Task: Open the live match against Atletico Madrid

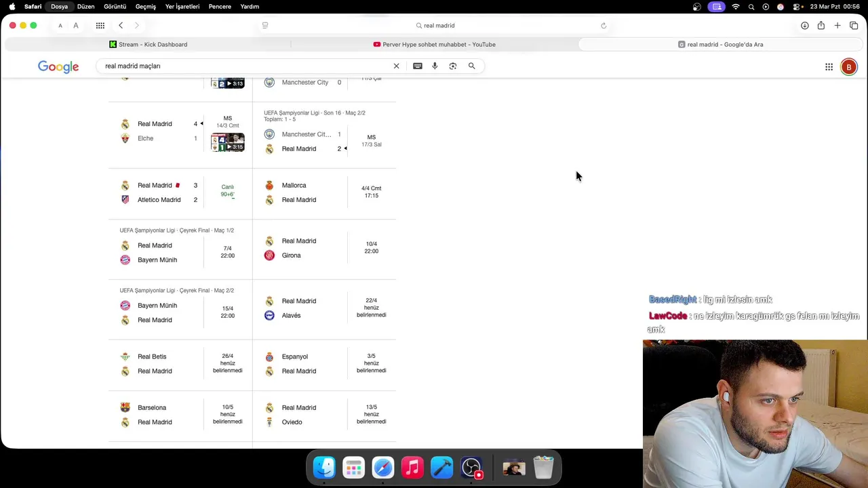Action: click(180, 192)
